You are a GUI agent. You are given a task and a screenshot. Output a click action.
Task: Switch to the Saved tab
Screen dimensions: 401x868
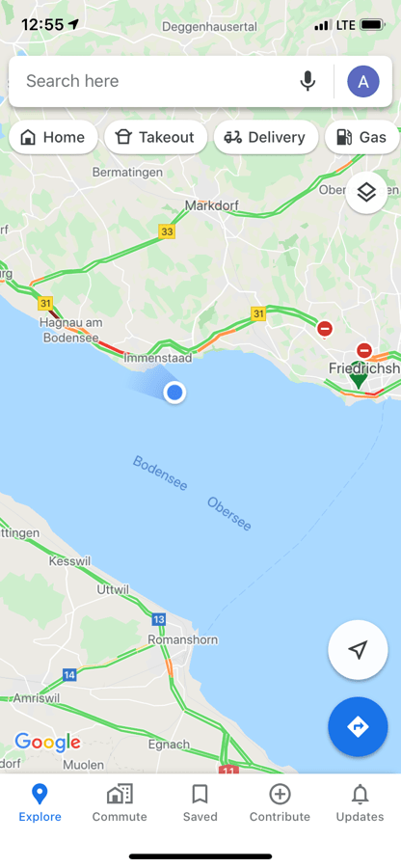[200, 802]
